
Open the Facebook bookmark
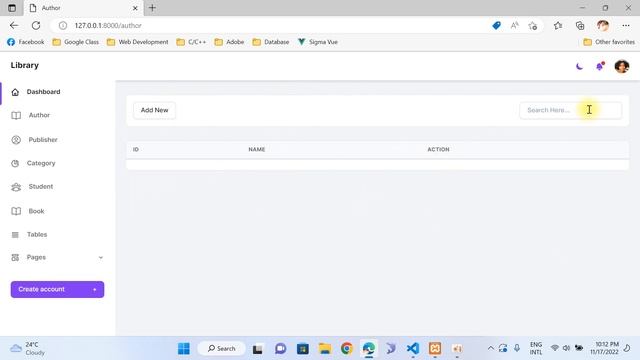tap(26, 42)
